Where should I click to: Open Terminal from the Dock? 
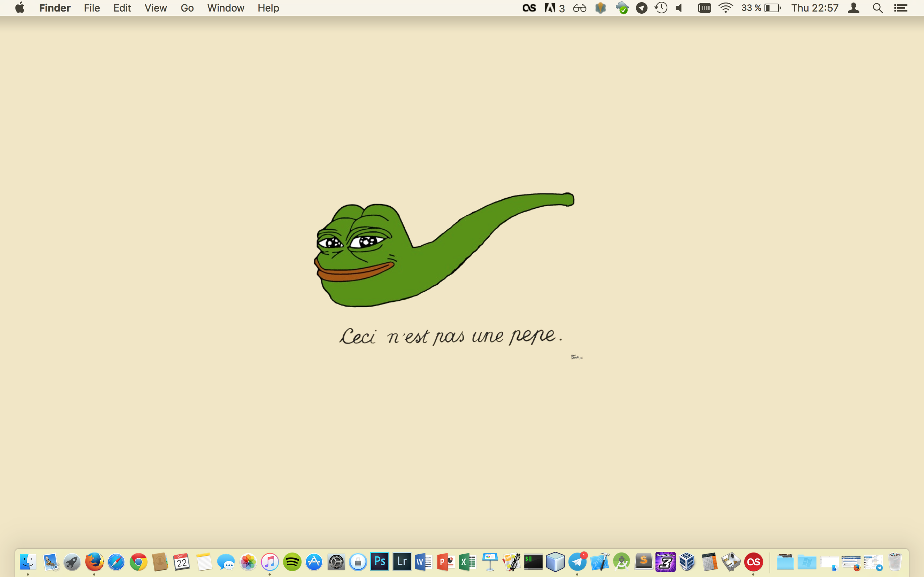pyautogui.click(x=533, y=562)
